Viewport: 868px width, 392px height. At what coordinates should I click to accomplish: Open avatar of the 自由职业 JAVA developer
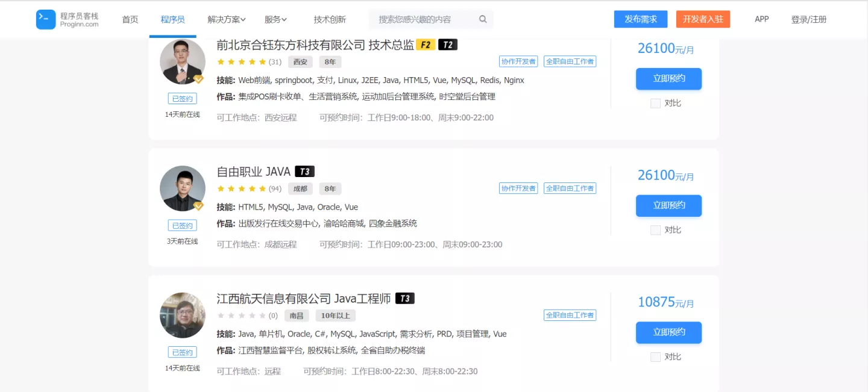[183, 188]
